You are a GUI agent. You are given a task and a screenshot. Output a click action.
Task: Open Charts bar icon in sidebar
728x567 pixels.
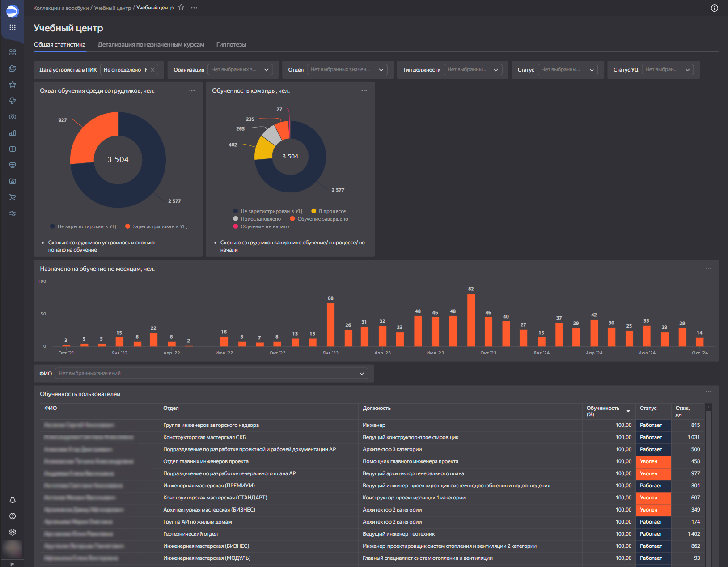pos(13,133)
